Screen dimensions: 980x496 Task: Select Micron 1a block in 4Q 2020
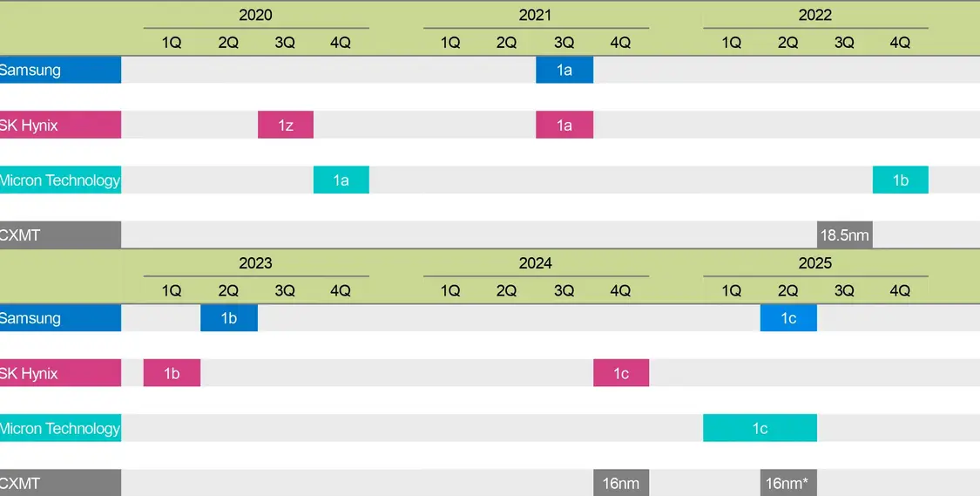pyautogui.click(x=341, y=180)
